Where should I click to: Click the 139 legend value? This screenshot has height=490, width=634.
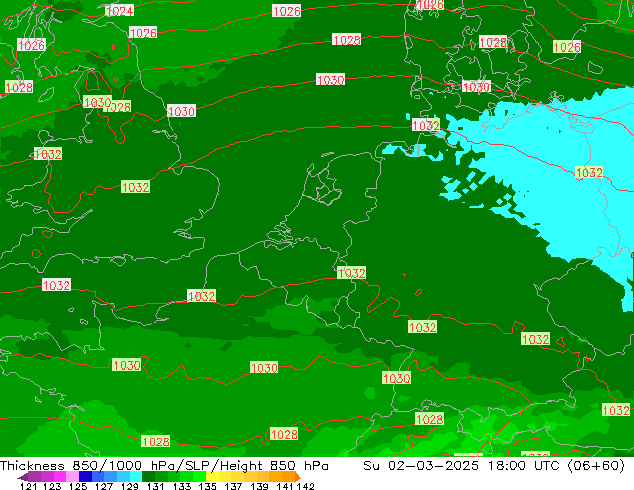259,486
